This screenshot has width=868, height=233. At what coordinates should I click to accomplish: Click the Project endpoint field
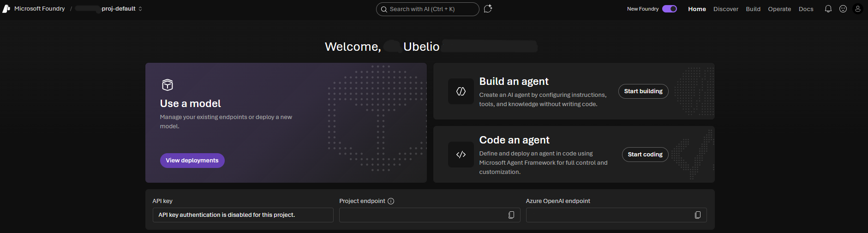[x=430, y=215]
